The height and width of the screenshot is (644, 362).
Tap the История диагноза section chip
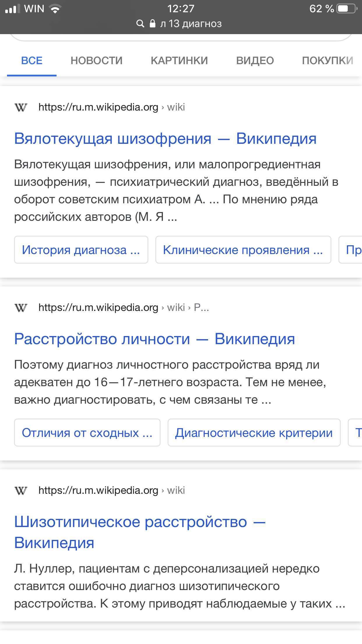click(x=81, y=250)
